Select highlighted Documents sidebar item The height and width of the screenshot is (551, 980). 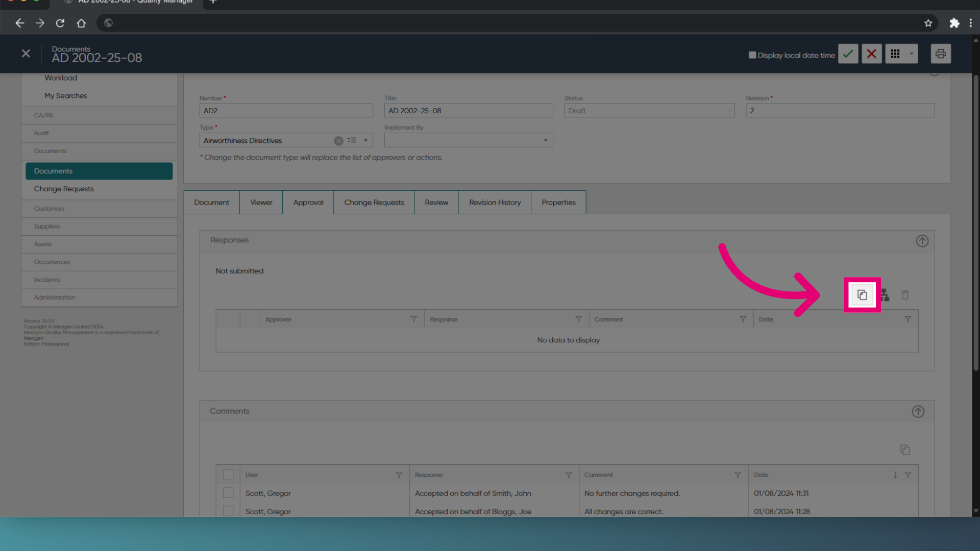coord(99,171)
